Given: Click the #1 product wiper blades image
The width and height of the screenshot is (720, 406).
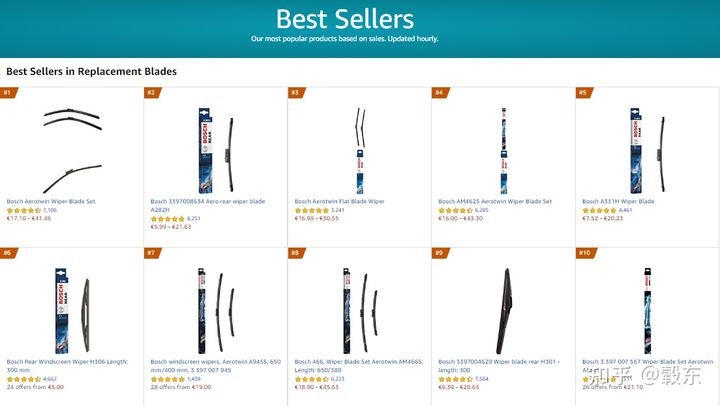Looking at the screenshot, I should (x=72, y=150).
